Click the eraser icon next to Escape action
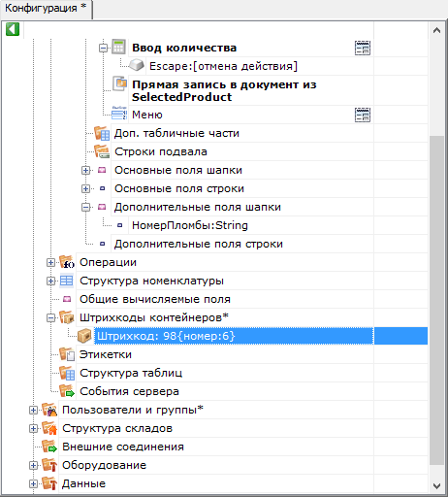 tap(137, 65)
